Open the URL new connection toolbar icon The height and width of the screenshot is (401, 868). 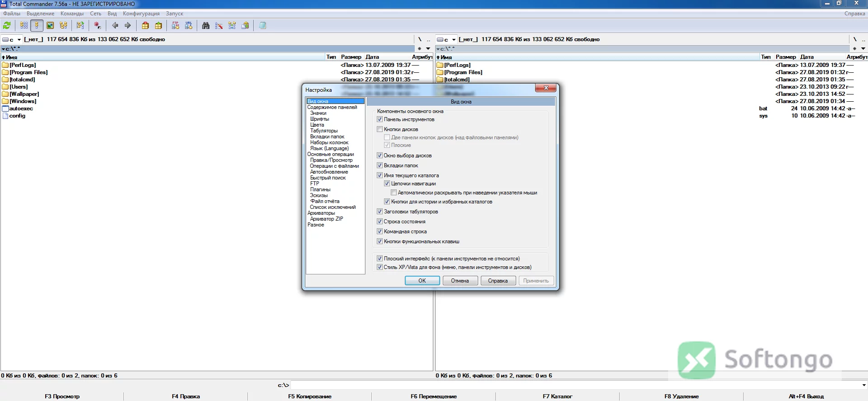pyautogui.click(x=189, y=26)
